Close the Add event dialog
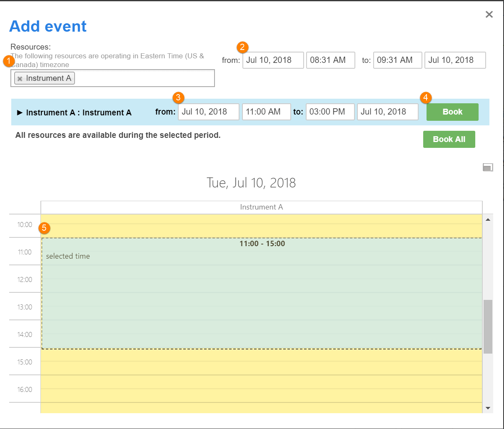The height and width of the screenshot is (429, 504). coord(489,15)
